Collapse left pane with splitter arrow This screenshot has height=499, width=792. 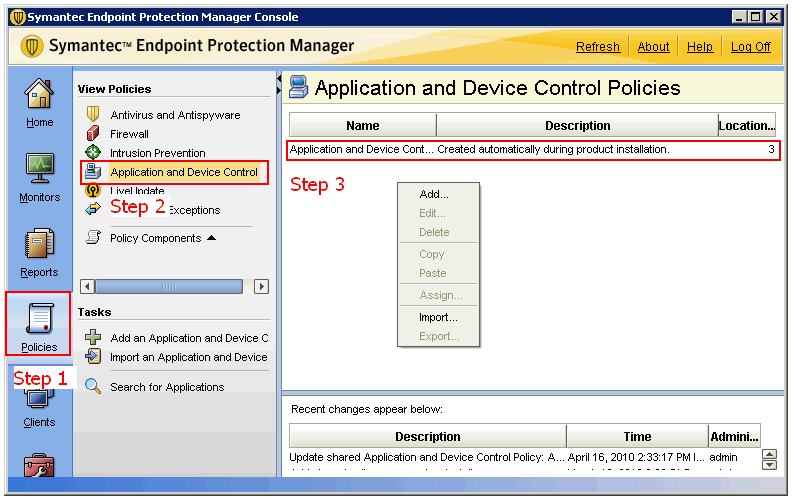279,78
